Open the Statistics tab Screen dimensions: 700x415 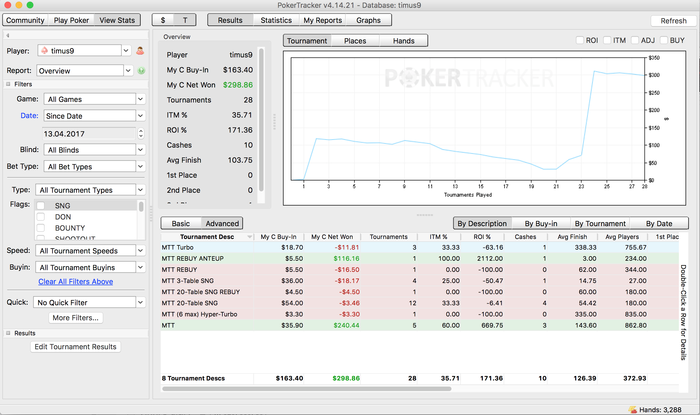tap(276, 20)
